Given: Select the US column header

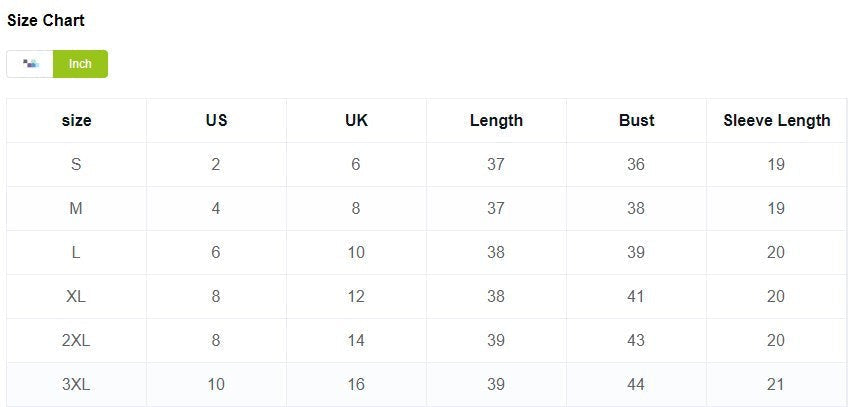Looking at the screenshot, I should click(216, 120).
